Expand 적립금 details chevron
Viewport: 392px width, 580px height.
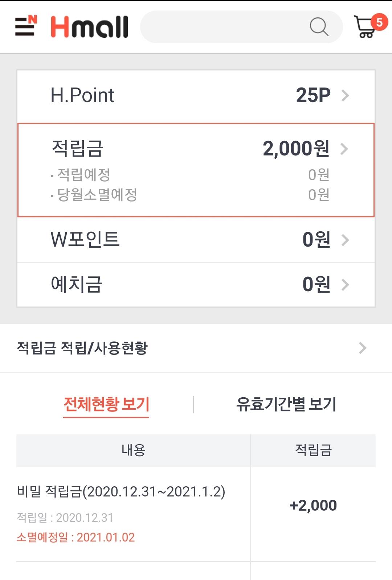tap(344, 149)
